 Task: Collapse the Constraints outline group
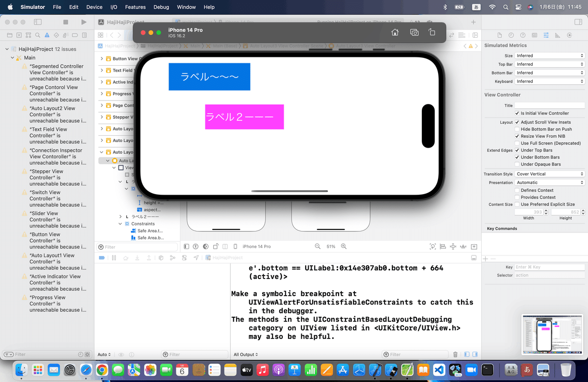click(x=121, y=224)
